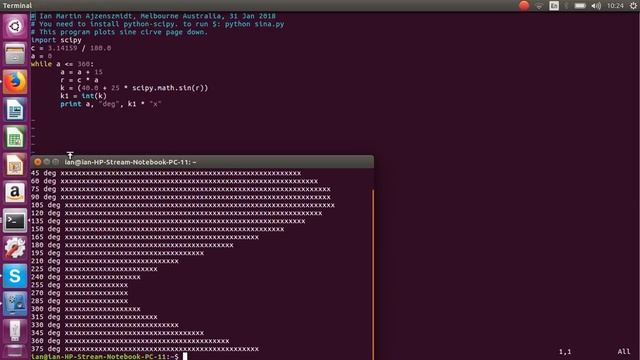Click the '105 deg' output row
Screen dimensions: 640x360
183,205
